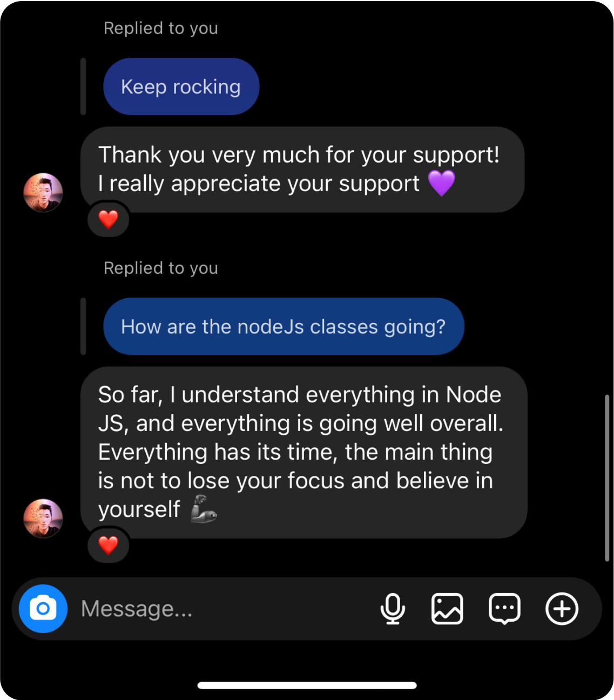Tap the heart reaction under the Node JS message
Viewport: 614px width, 700px height.
pos(109,546)
